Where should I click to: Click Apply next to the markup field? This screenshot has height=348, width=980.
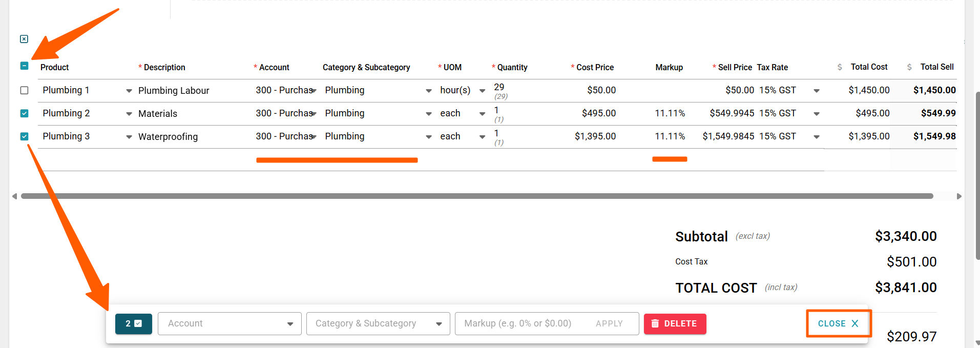click(609, 324)
